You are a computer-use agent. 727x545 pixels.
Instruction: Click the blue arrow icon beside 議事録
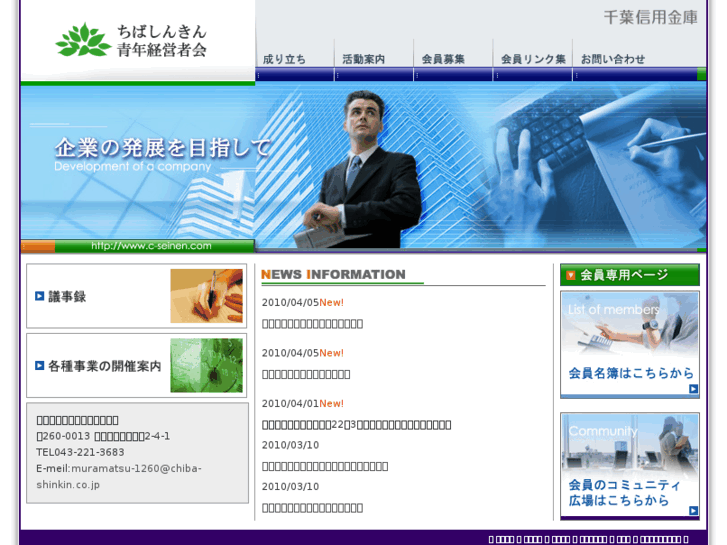click(x=39, y=296)
